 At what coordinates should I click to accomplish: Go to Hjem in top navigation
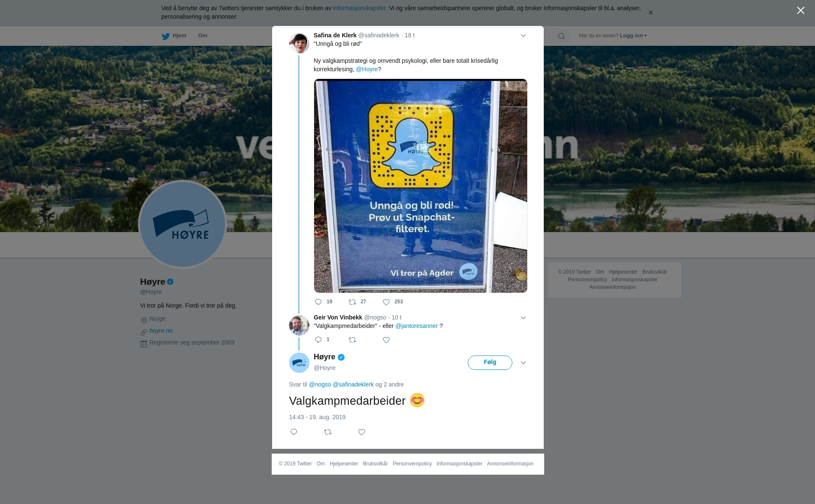coord(174,36)
